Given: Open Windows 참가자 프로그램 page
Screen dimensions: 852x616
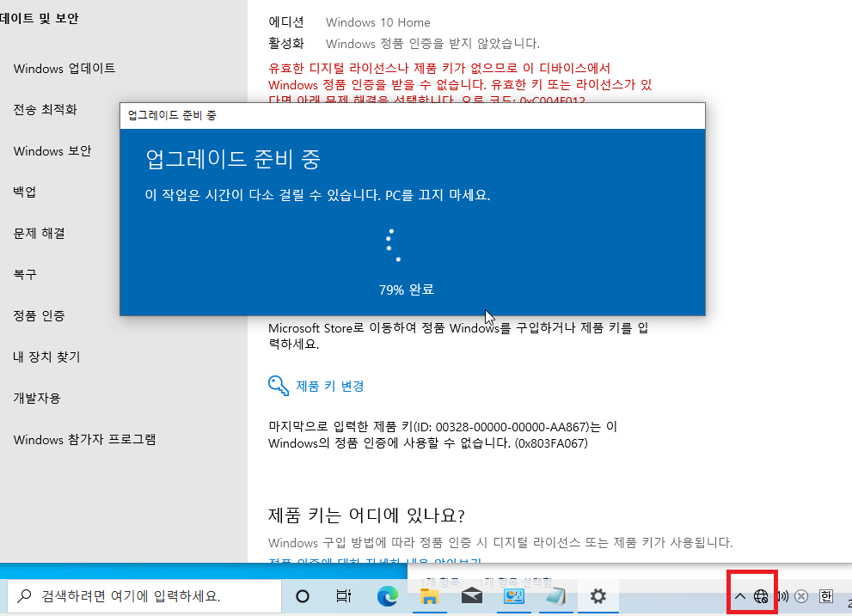Looking at the screenshot, I should coord(84,440).
